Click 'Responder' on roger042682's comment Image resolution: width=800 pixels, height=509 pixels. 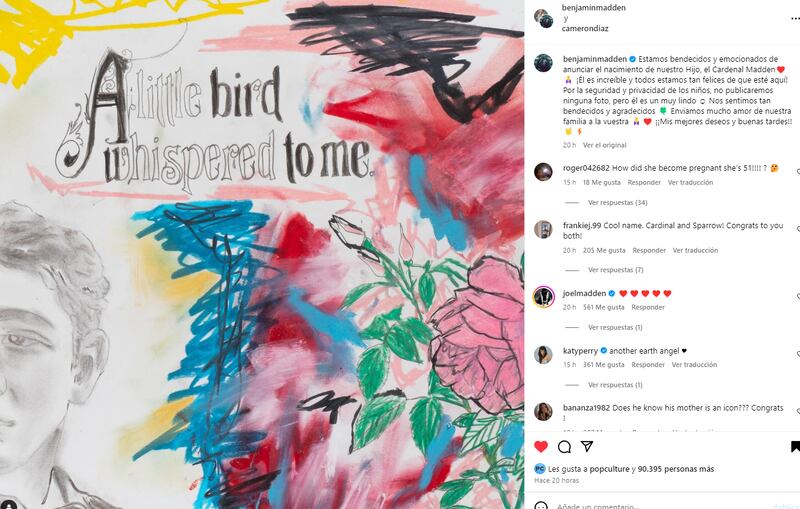644,182
